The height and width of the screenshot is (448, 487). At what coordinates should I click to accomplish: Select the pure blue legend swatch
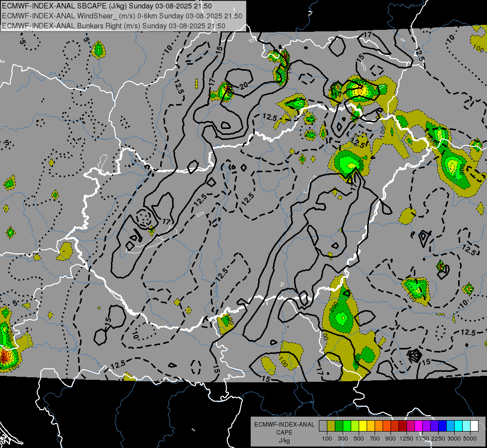(443, 426)
